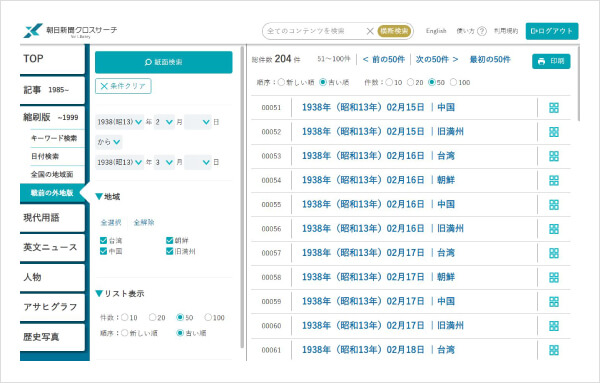
Task: Open grid view icon for row 00058
Action: 554,277
